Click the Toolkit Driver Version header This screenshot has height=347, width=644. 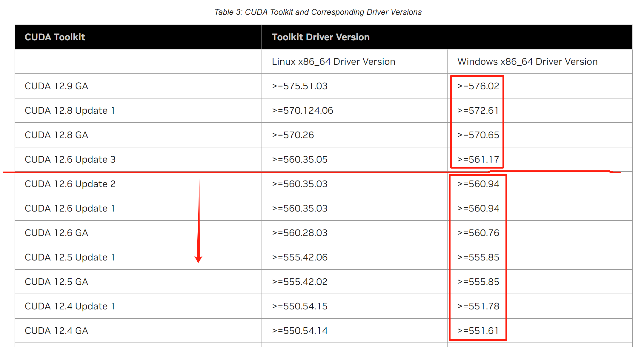click(320, 37)
